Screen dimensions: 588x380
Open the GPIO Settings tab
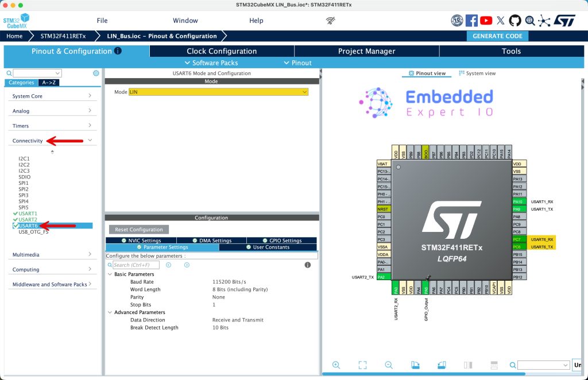click(x=281, y=241)
